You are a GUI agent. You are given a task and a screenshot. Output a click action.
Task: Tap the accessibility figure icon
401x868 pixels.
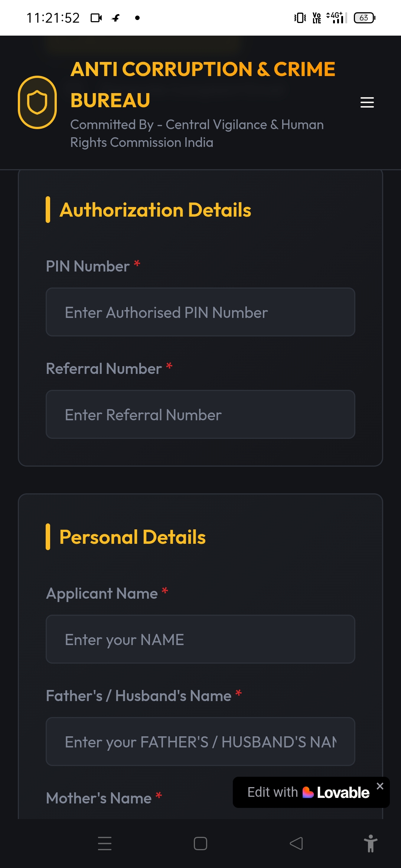[x=370, y=844]
